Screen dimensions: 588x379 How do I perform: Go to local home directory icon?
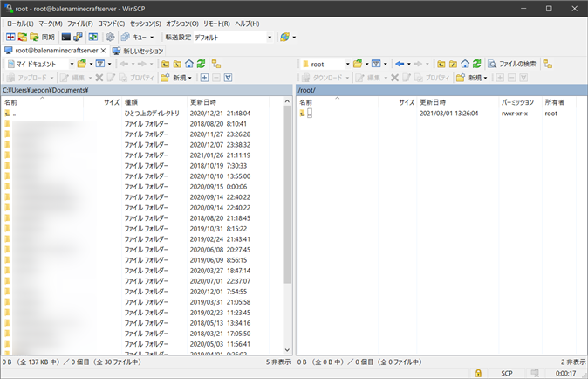pos(189,64)
